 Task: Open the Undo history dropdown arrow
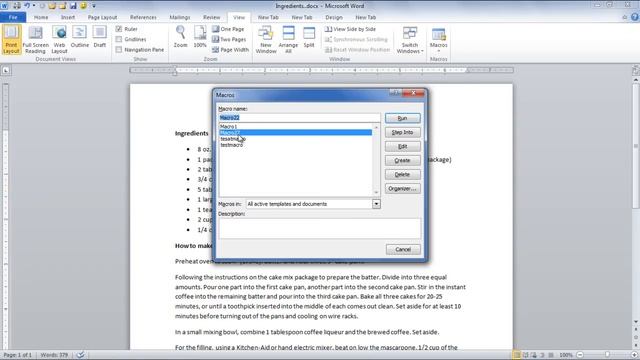(x=33, y=6)
